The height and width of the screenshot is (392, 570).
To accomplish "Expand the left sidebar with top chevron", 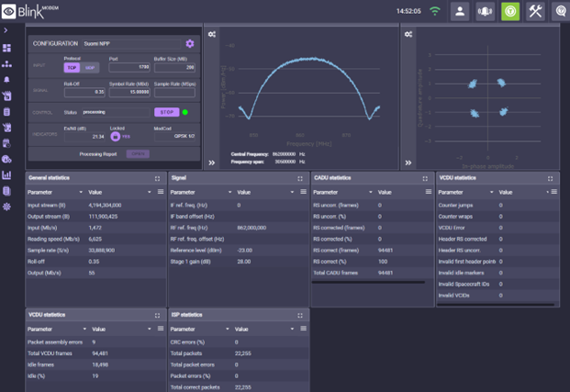I will pos(6,30).
